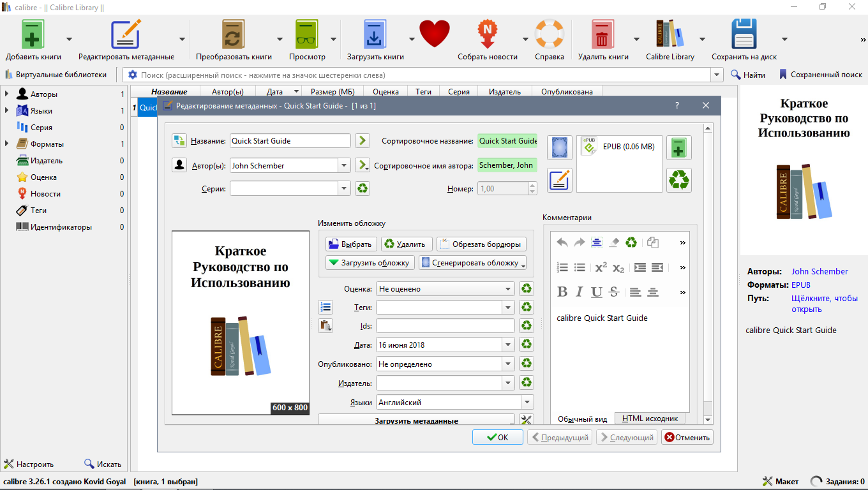
Task: Click the dialog vertical scrollbar
Action: tap(708, 274)
